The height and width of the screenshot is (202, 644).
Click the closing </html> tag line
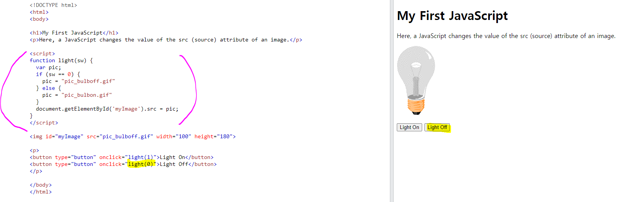(41, 192)
